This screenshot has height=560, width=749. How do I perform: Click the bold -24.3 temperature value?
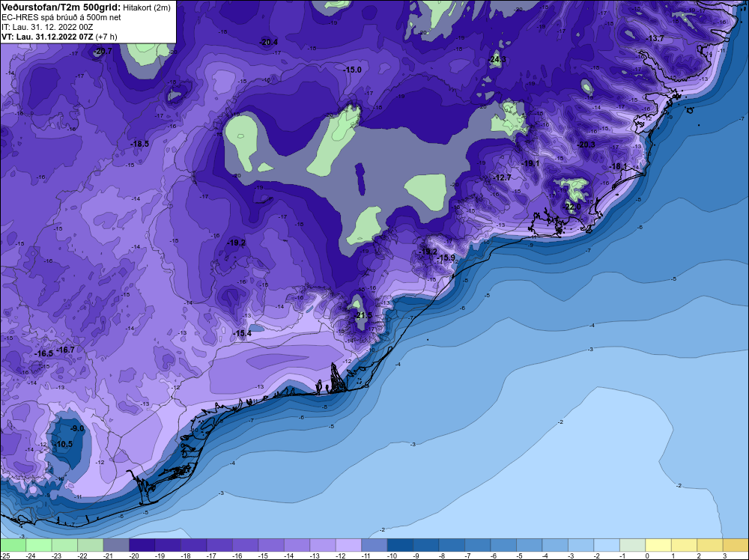tap(497, 60)
